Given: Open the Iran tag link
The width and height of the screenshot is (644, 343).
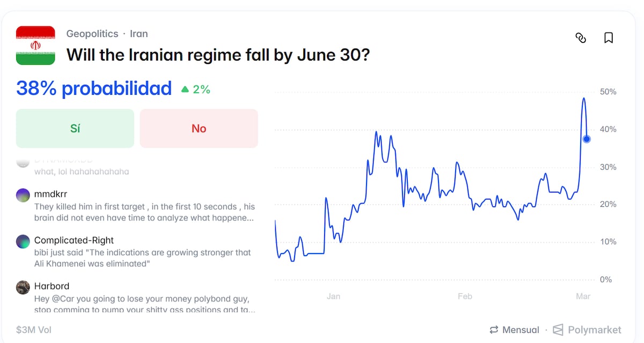Looking at the screenshot, I should point(139,34).
